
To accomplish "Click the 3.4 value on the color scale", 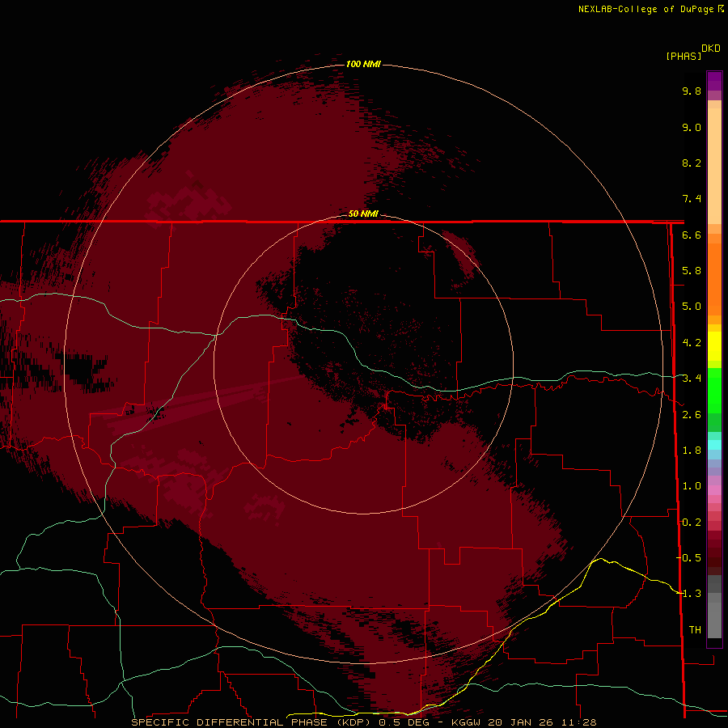I will (x=692, y=379).
